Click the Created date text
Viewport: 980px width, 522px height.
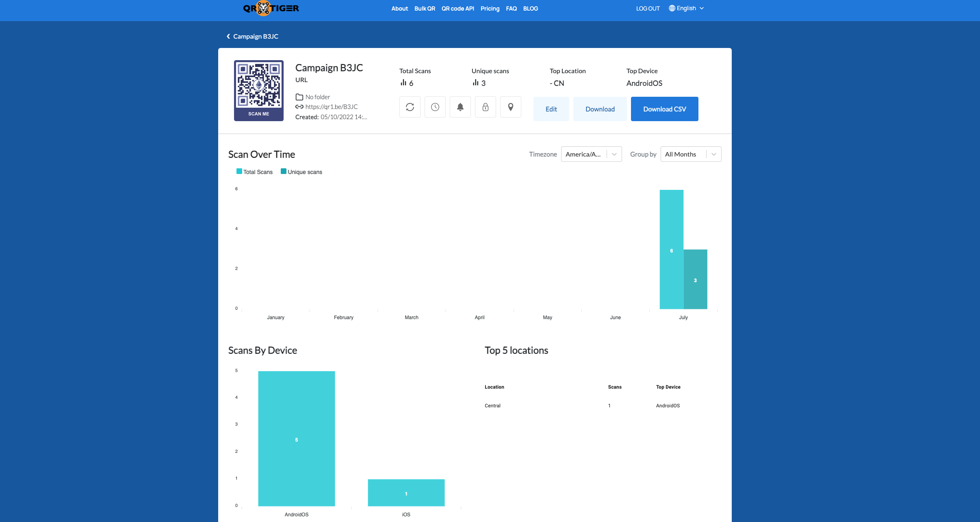(x=331, y=117)
